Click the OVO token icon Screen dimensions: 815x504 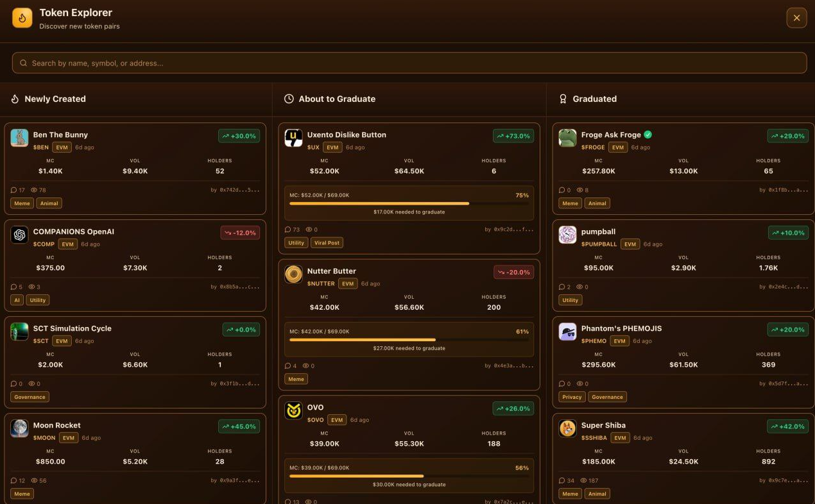(293, 410)
